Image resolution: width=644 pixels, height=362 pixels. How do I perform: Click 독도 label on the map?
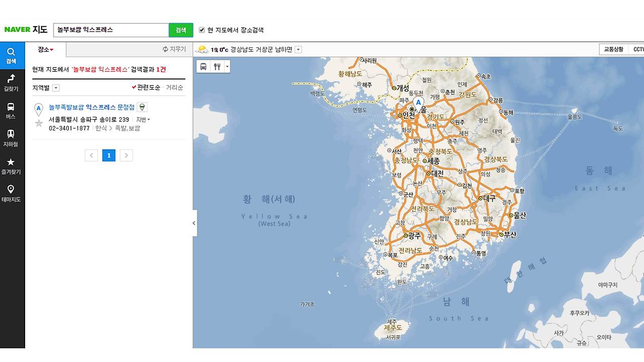click(x=618, y=128)
